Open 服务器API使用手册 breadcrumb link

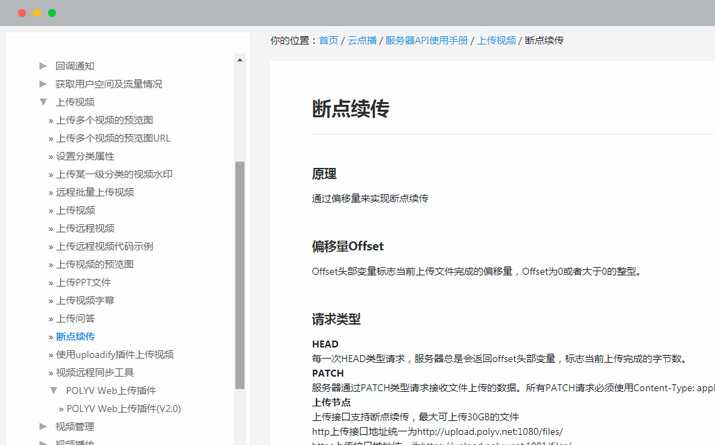pos(426,41)
